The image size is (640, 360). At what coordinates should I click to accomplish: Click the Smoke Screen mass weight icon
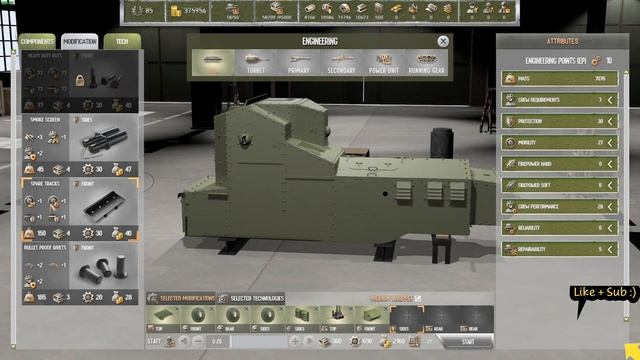pyautogui.click(x=29, y=169)
